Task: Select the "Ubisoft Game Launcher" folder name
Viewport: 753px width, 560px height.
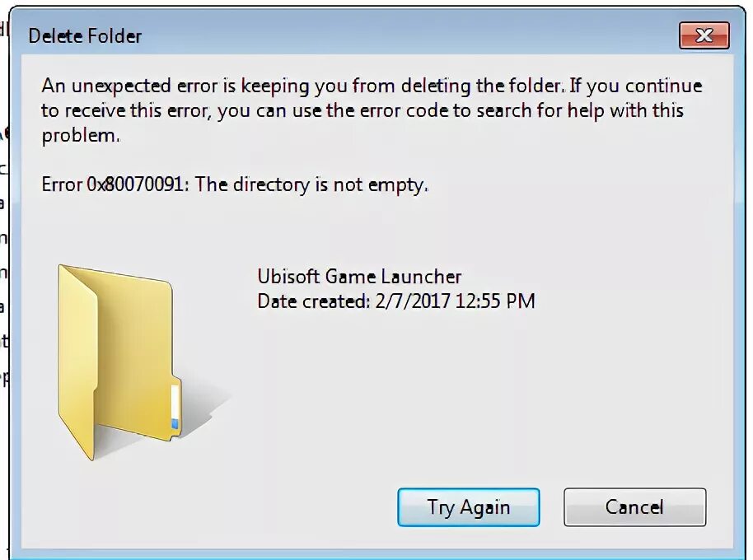Action: click(x=359, y=277)
